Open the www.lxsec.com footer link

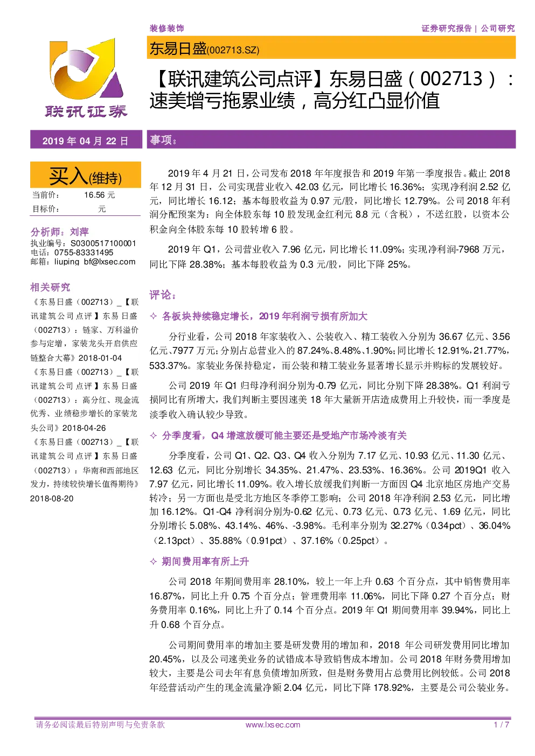pos(273,725)
